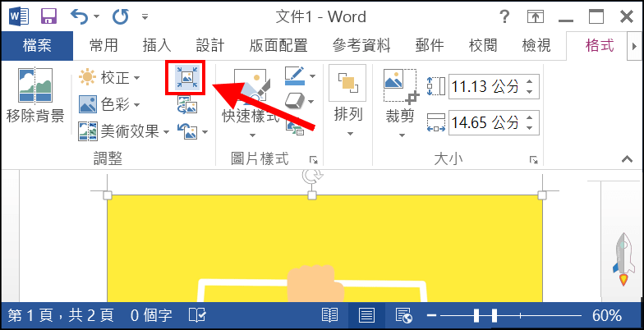Click the Save icon in quick access toolbar
This screenshot has height=330, width=644.
pos(49,16)
